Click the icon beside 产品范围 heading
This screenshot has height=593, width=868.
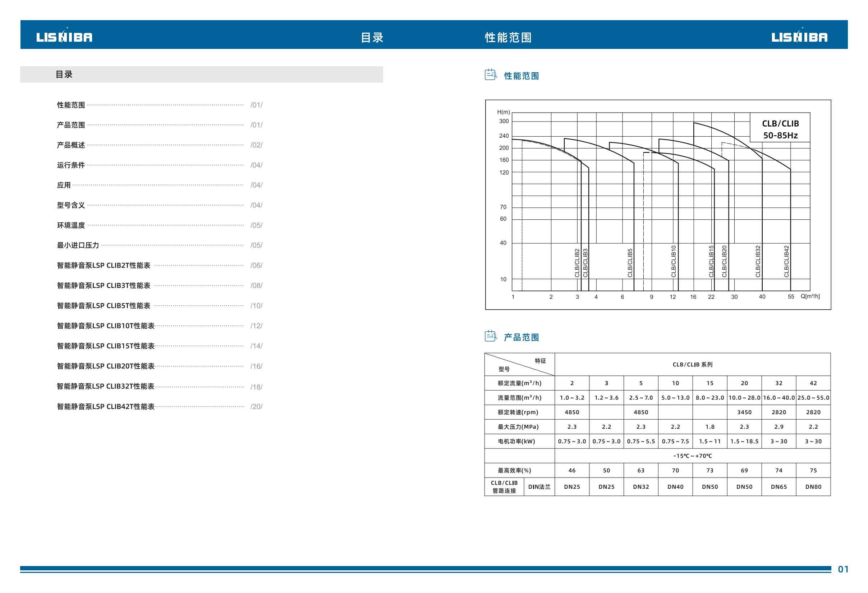coord(491,336)
